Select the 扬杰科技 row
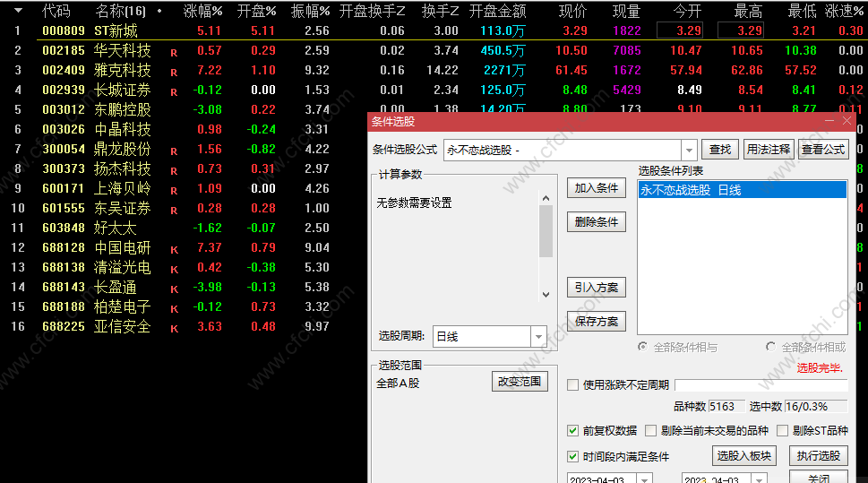The height and width of the screenshot is (483, 868). [x=183, y=169]
